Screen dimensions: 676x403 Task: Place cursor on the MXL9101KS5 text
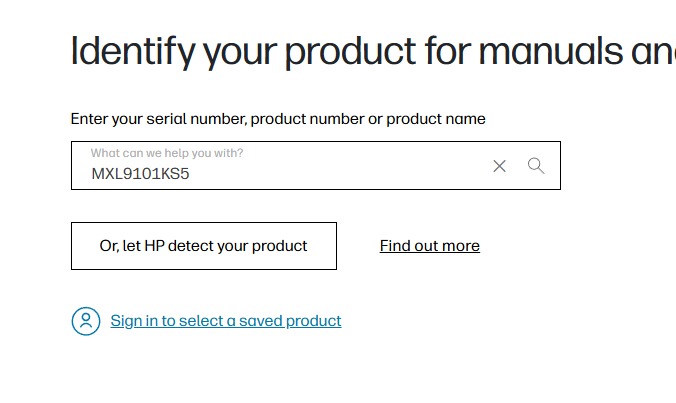140,174
